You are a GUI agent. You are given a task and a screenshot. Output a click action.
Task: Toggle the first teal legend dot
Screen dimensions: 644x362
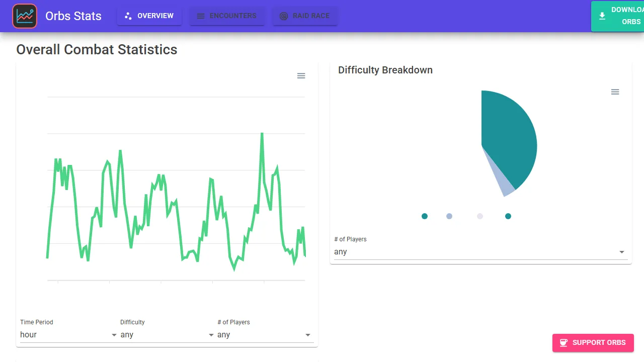(424, 216)
